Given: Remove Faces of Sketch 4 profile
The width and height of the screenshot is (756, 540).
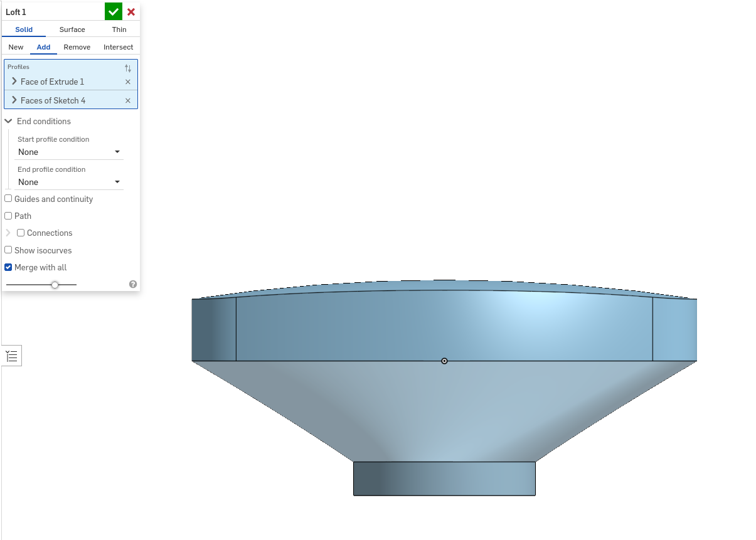Looking at the screenshot, I should pyautogui.click(x=128, y=100).
